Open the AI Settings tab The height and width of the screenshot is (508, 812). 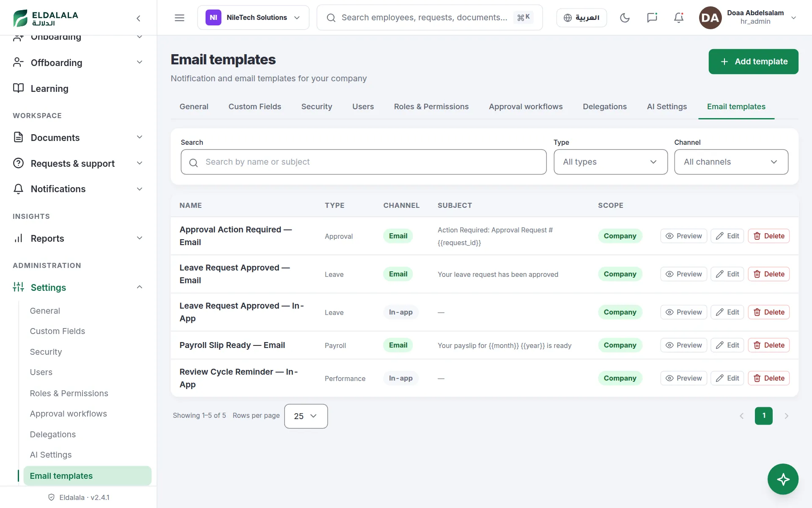tap(667, 107)
